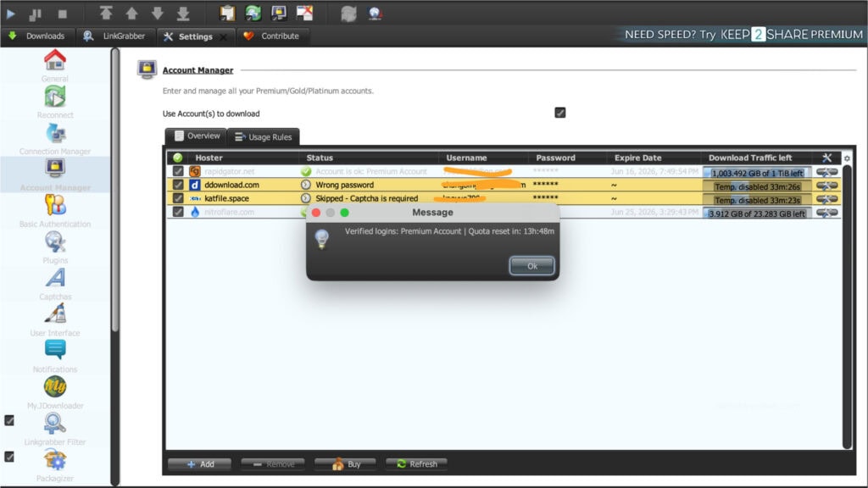Image resolution: width=868 pixels, height=488 pixels.
Task: Sort accounts by Expire Date column
Action: coord(654,158)
